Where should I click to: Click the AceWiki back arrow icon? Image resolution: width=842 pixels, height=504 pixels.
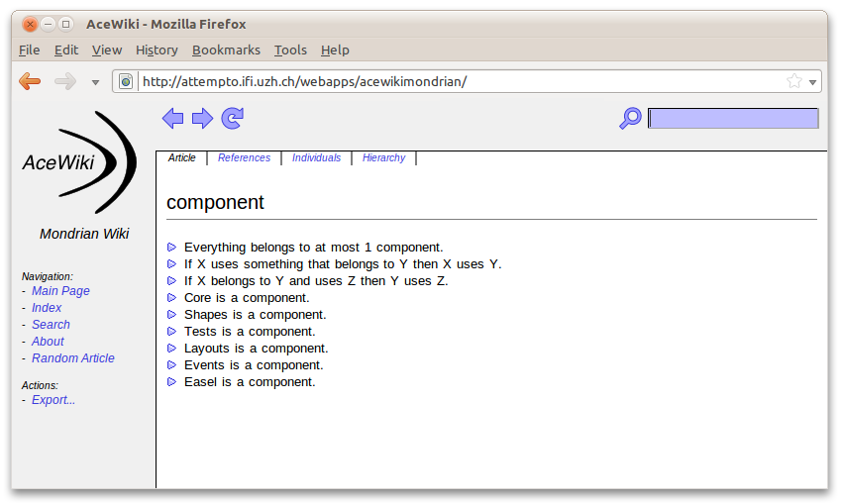pos(172,119)
